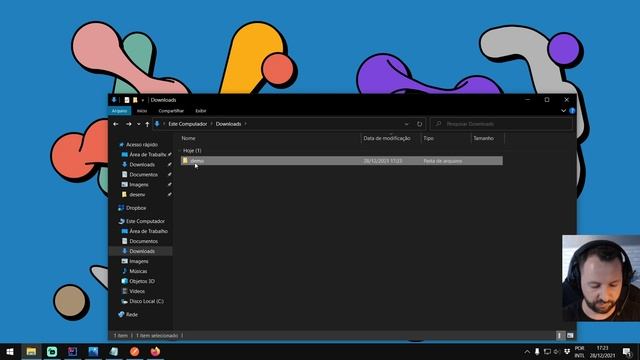Open the pinned Imagens under Acesso rápido

[x=138, y=184]
